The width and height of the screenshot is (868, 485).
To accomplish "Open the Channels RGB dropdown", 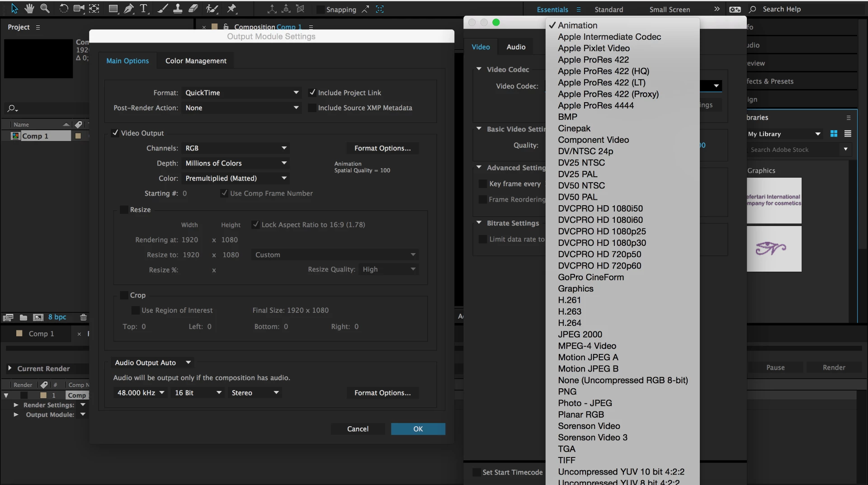I will (236, 148).
